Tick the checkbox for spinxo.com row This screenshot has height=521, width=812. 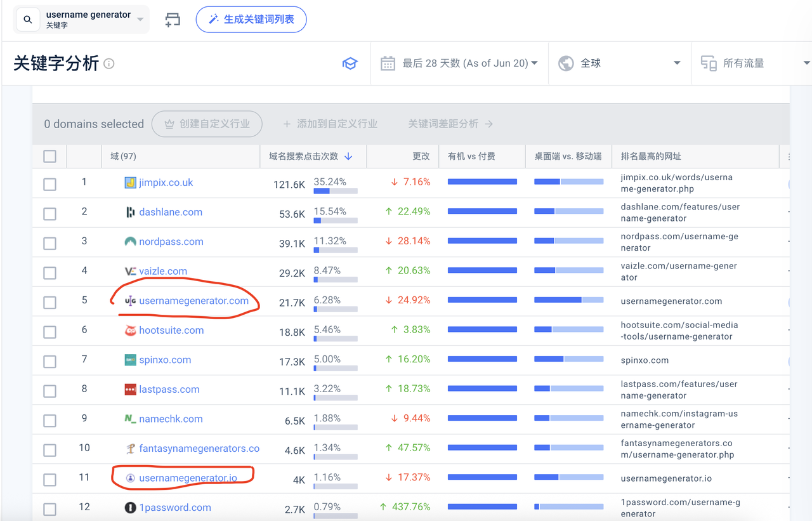49,362
